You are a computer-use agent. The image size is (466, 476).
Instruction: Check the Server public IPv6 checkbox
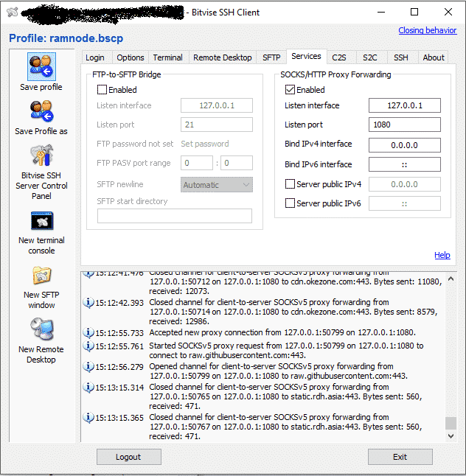tap(290, 203)
